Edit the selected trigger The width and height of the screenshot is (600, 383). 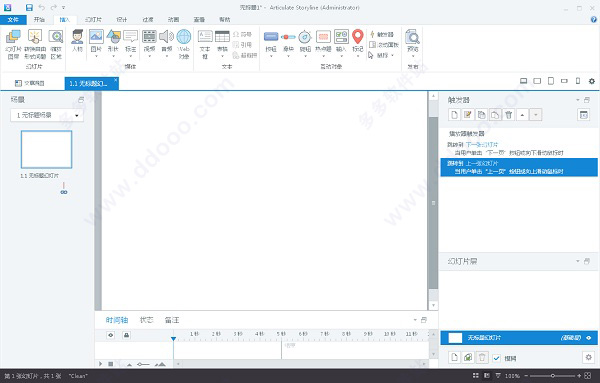point(468,115)
